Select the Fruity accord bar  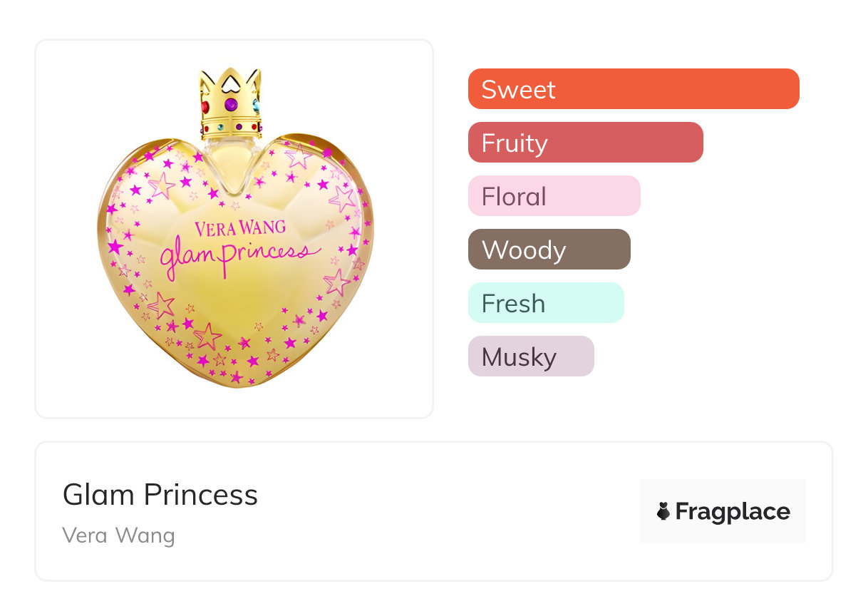585,143
